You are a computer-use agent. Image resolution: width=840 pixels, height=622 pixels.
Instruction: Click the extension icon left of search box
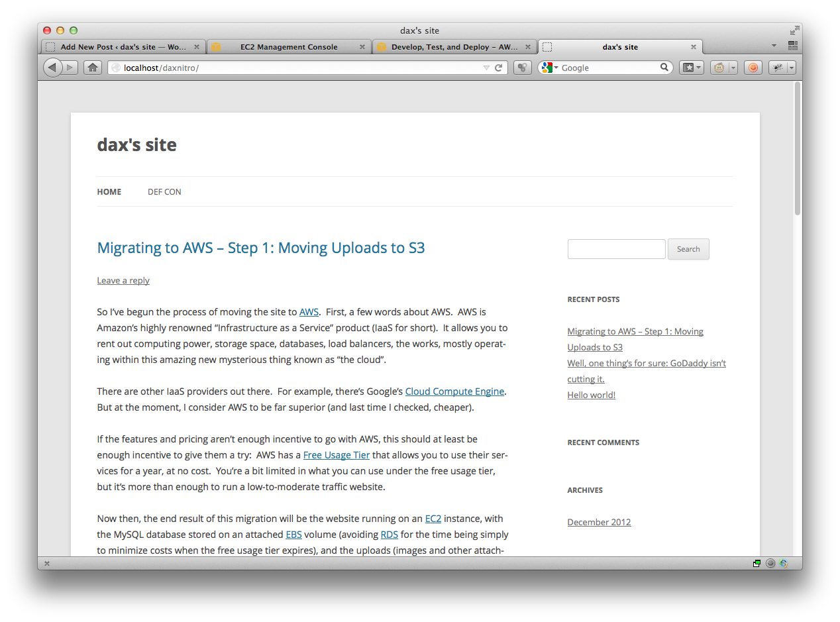pos(522,68)
